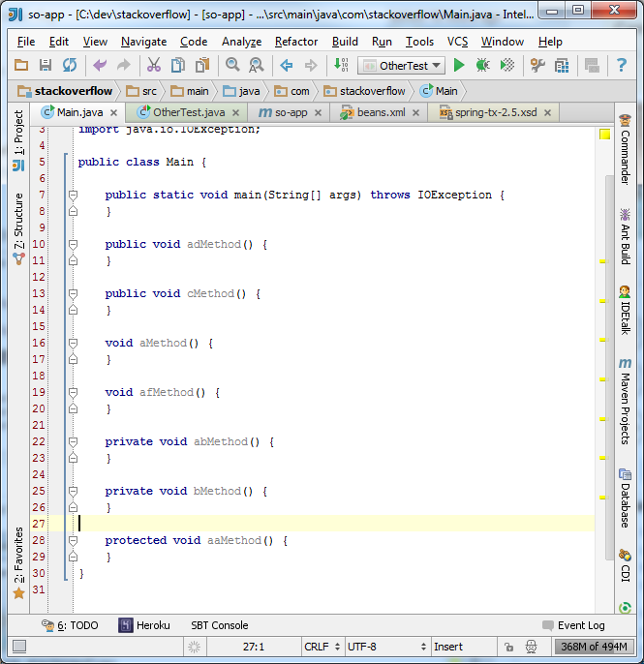The image size is (644, 664).
Task: Open the Project side panel
Action: click(18, 140)
